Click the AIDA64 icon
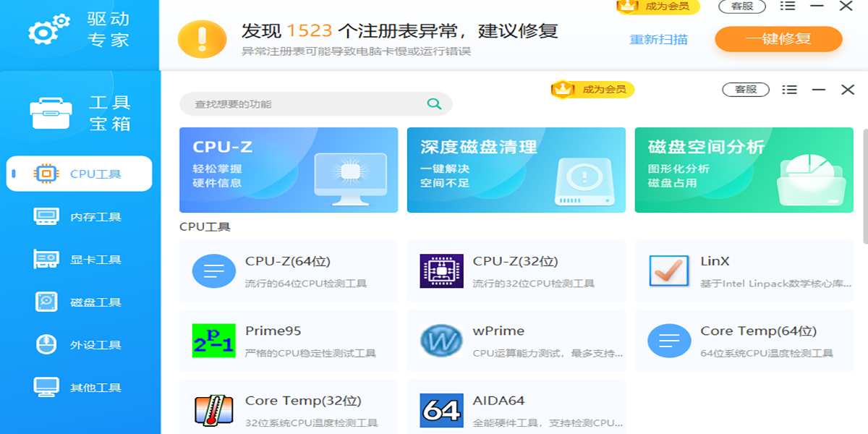868x434 pixels. pyautogui.click(x=441, y=410)
